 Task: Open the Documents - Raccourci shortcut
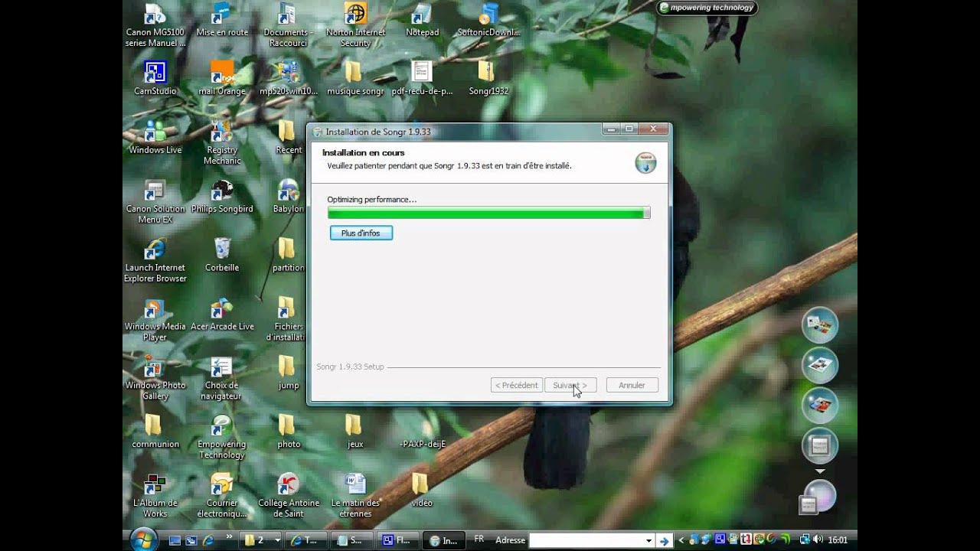coord(288,25)
